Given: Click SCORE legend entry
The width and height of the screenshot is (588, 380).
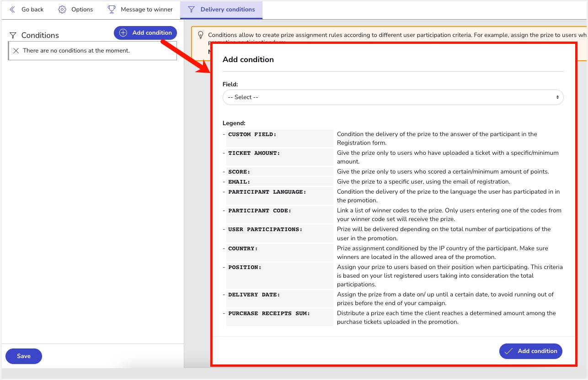Looking at the screenshot, I should point(239,172).
